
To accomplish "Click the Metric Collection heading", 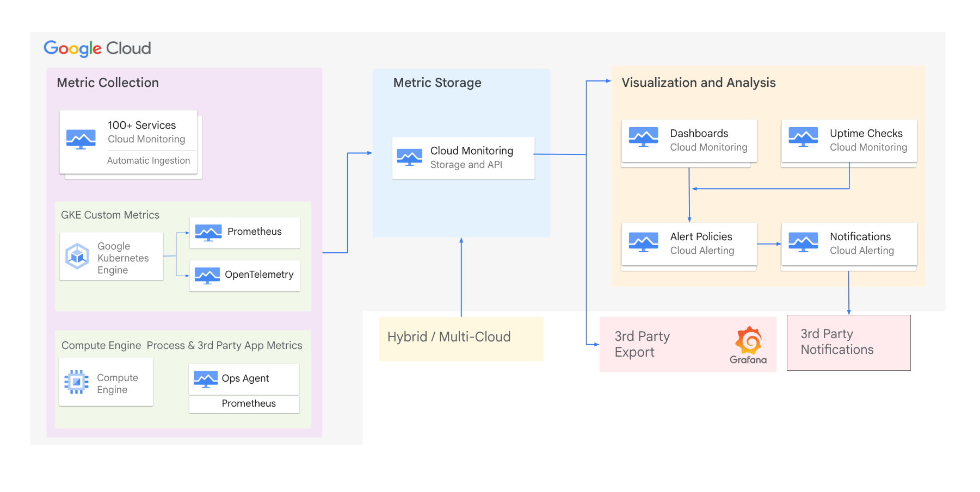I will point(108,83).
